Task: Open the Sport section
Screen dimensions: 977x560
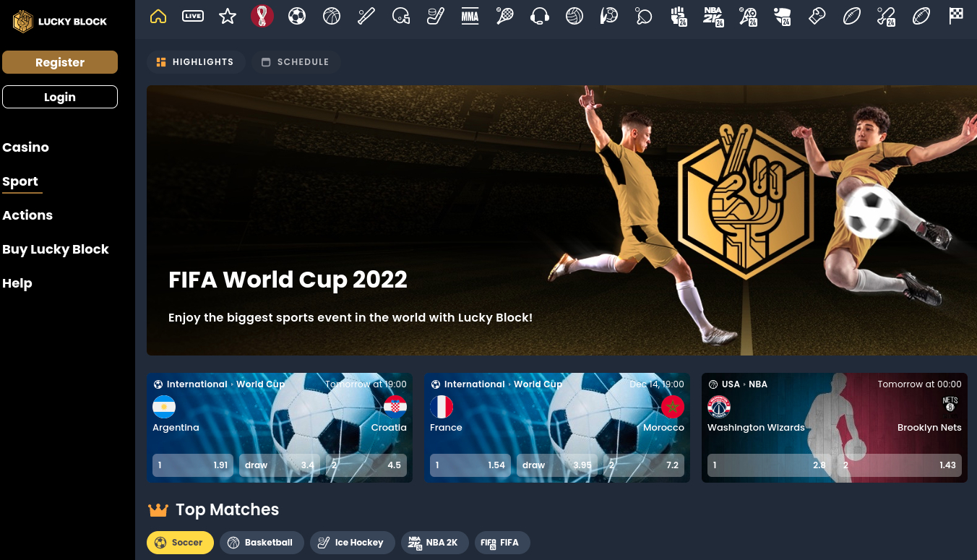Action: pos(20,181)
